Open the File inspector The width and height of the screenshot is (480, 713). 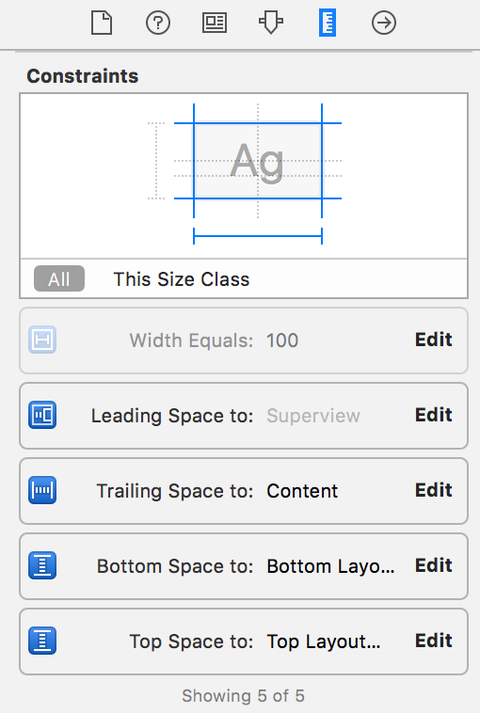[x=101, y=23]
